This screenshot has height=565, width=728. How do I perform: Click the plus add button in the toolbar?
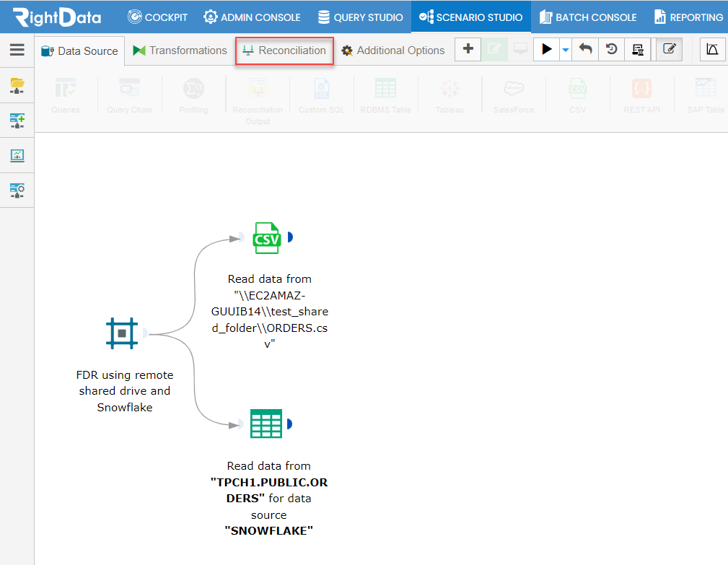(468, 49)
